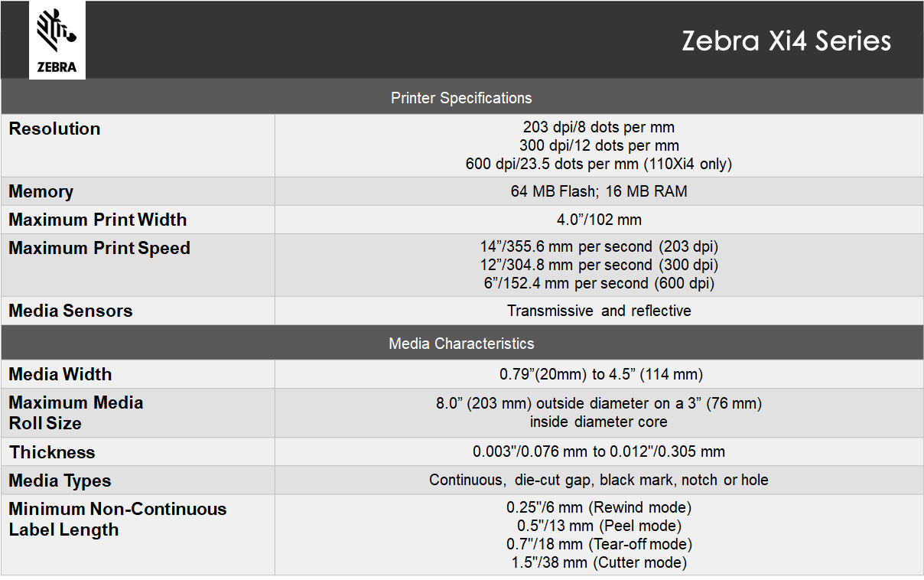Click Minimum Non-Continuous Label Length label

[x=118, y=520]
